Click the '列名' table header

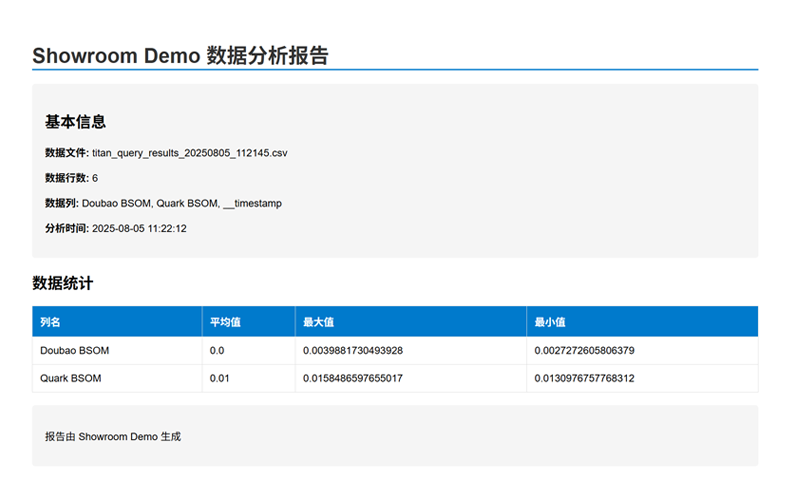[x=117, y=322]
